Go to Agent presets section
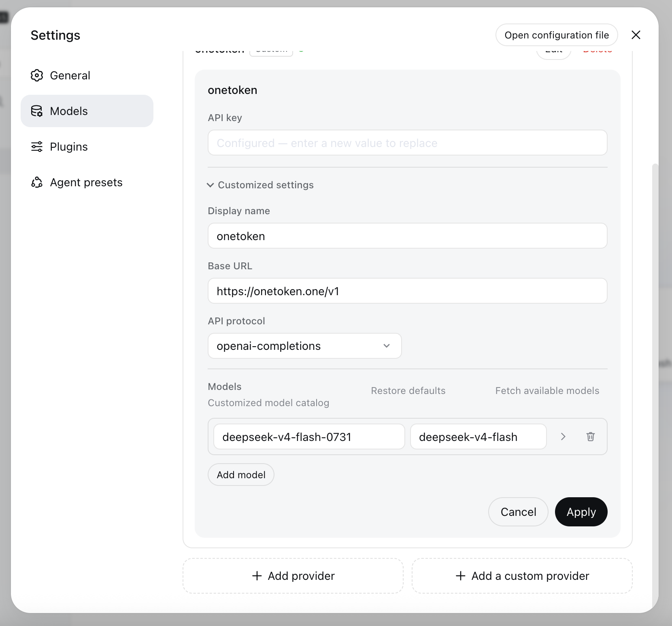This screenshot has height=626, width=672. [87, 182]
